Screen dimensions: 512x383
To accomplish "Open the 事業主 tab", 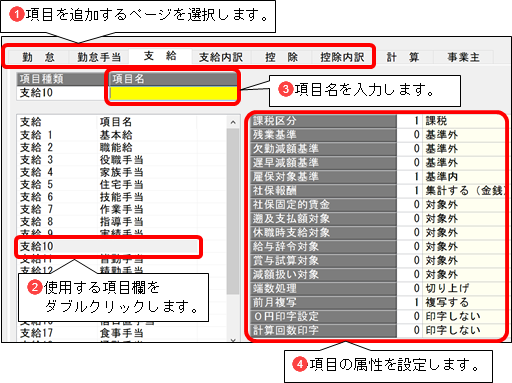I will click(463, 57).
